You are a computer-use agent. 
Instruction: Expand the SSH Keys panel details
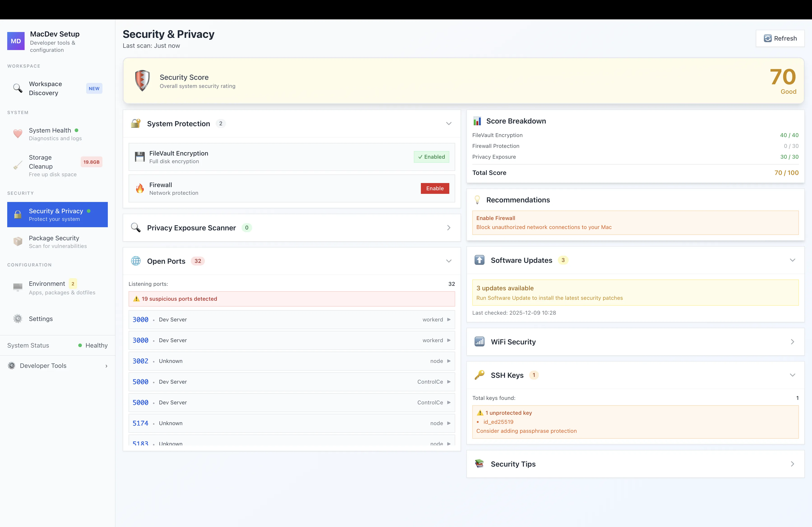click(793, 375)
